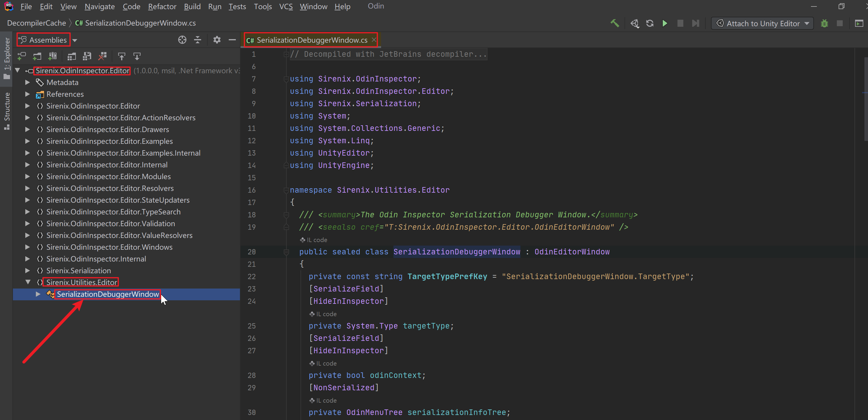Collapse all nodes in Assemblies panel

pos(198,40)
